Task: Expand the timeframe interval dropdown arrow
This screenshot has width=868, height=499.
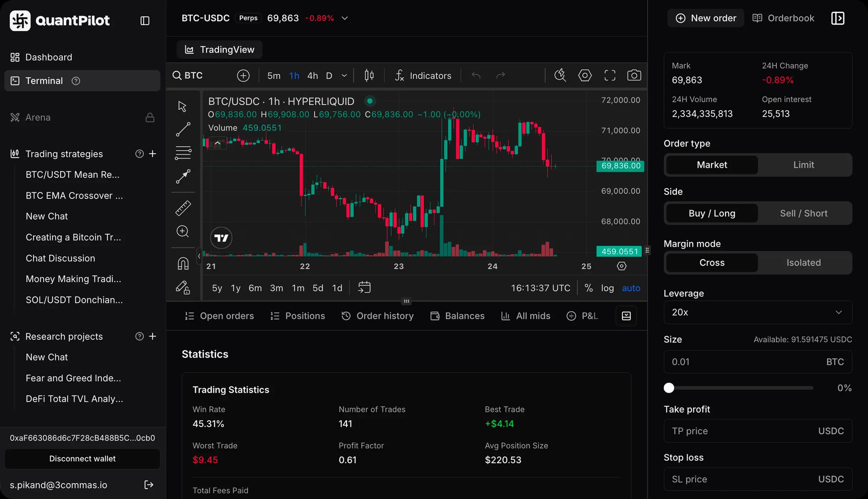Action: (x=344, y=75)
